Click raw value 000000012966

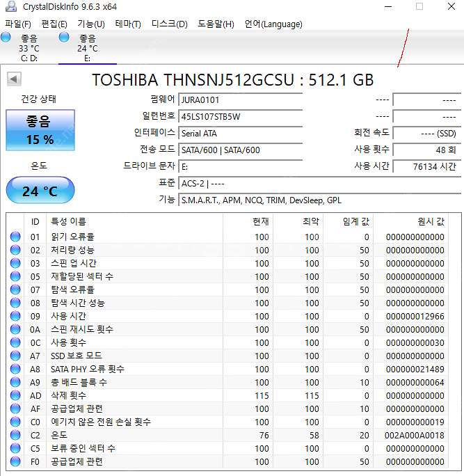tap(415, 317)
